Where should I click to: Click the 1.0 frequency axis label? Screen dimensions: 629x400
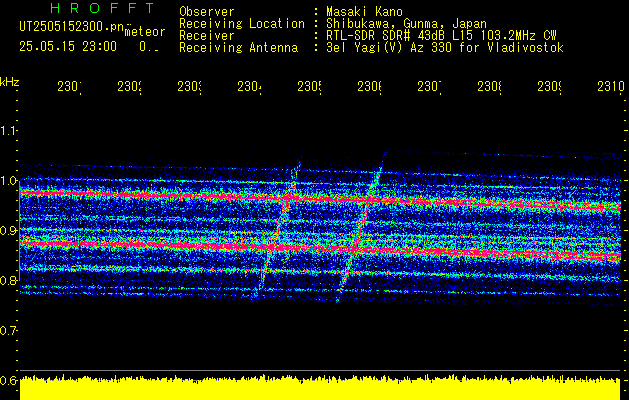tap(8, 181)
